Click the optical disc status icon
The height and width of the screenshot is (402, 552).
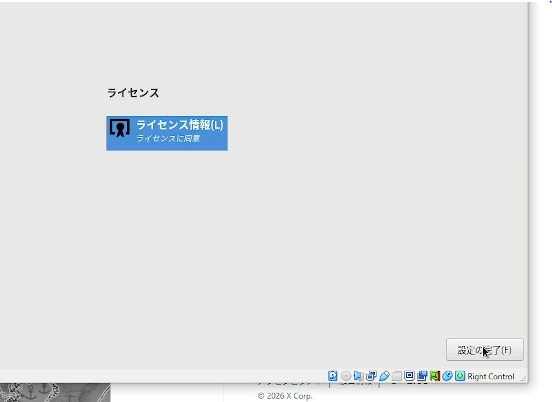click(346, 376)
